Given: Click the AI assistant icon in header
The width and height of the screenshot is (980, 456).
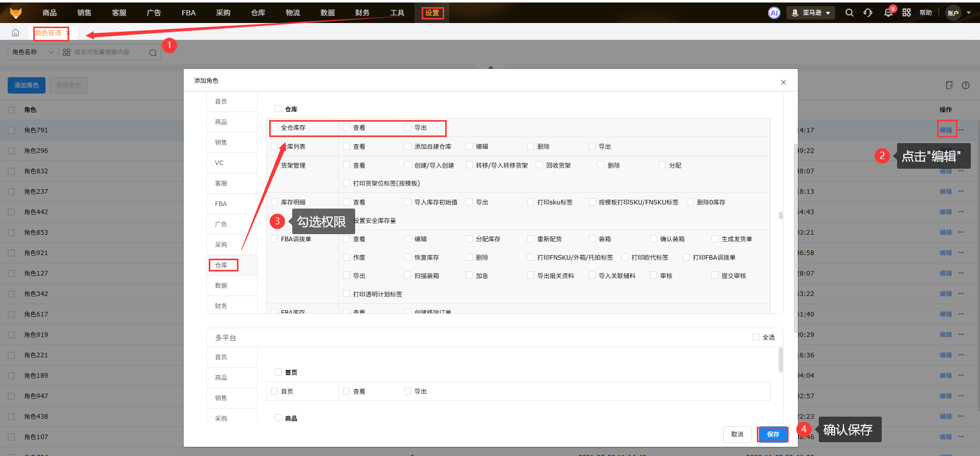Looking at the screenshot, I should pyautogui.click(x=774, y=13).
